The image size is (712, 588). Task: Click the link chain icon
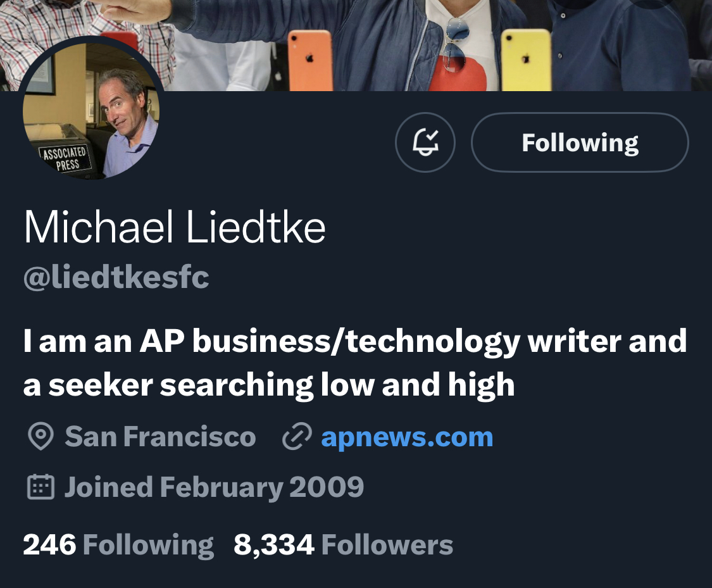pyautogui.click(x=297, y=436)
